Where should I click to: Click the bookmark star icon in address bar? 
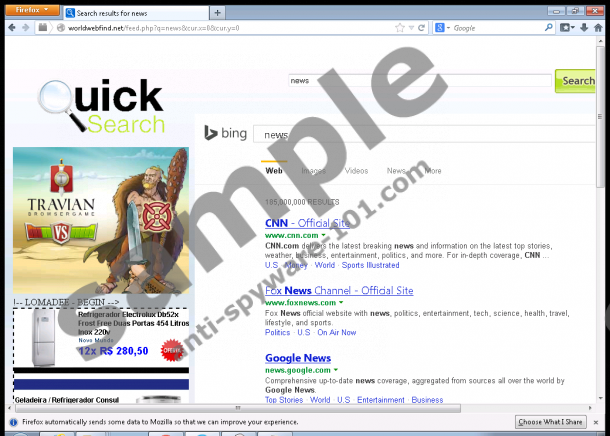click(399, 28)
